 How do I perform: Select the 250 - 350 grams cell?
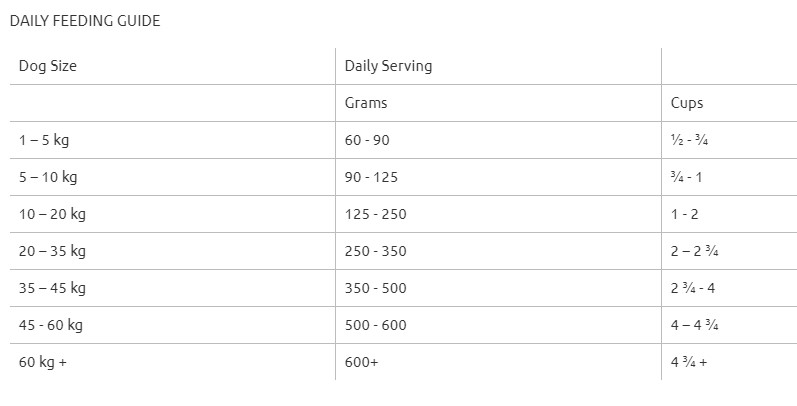pyautogui.click(x=375, y=251)
